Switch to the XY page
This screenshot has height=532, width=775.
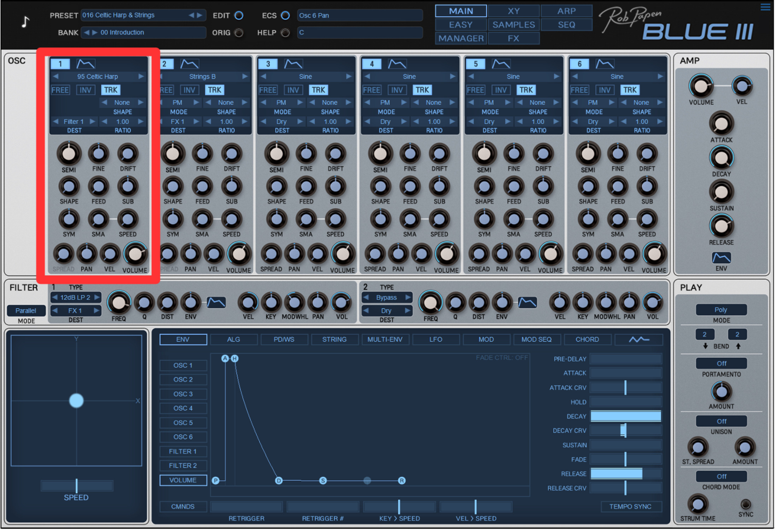[x=513, y=11]
